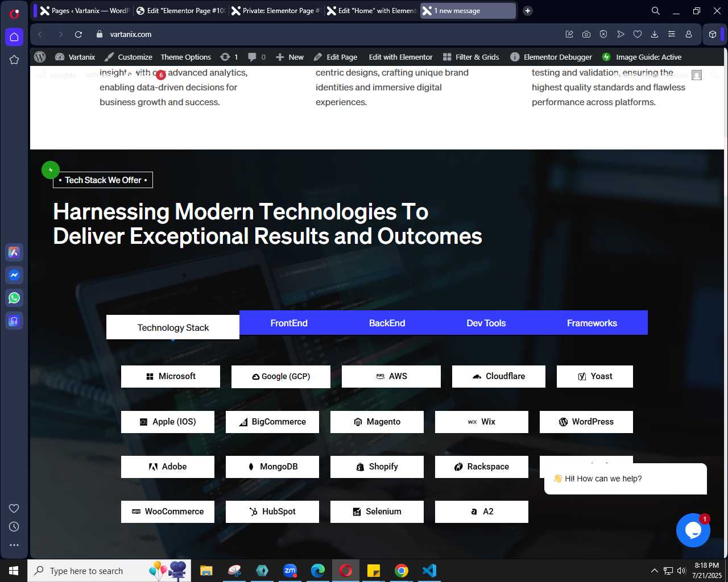Click the browser back arrow

pos(40,34)
